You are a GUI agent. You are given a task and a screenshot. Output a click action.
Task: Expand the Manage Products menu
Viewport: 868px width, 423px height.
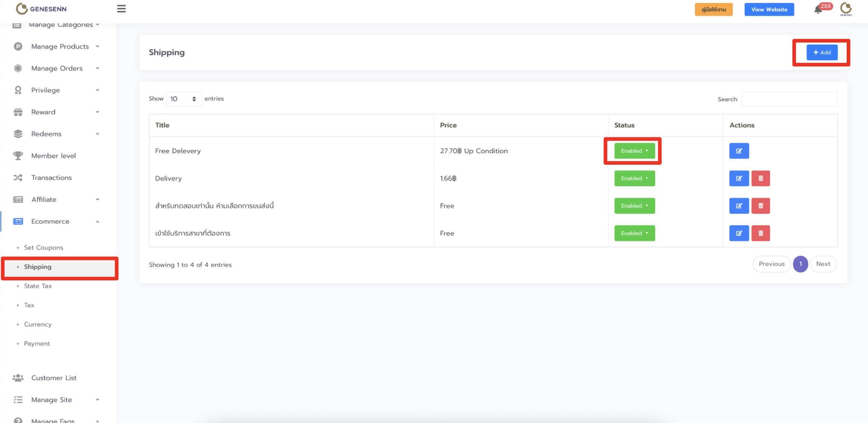[x=60, y=46]
